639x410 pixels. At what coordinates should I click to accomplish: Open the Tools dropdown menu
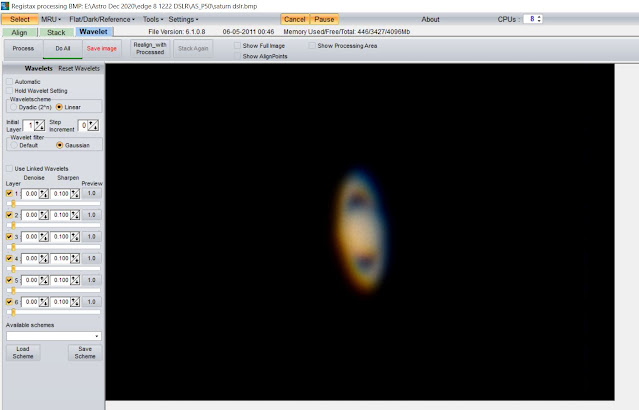tap(153, 19)
